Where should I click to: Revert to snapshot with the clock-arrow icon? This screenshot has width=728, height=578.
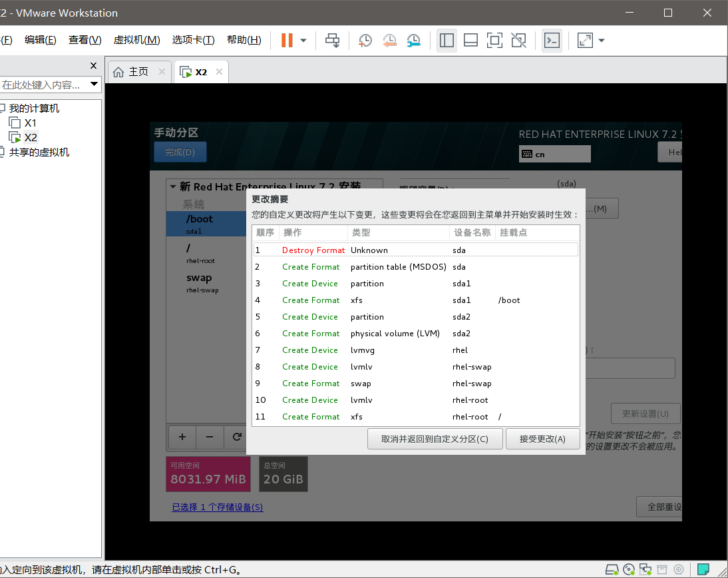click(x=389, y=41)
